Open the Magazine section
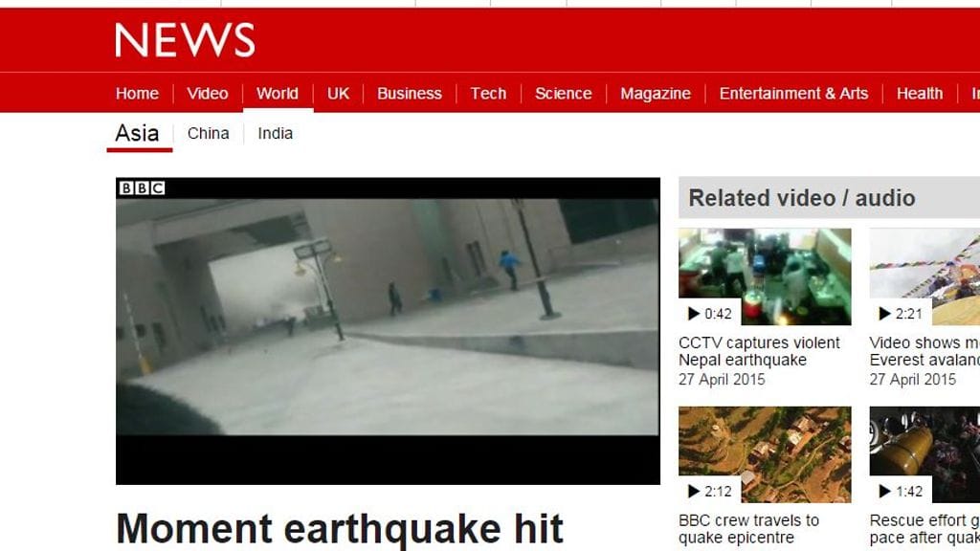980x551 pixels. point(656,94)
